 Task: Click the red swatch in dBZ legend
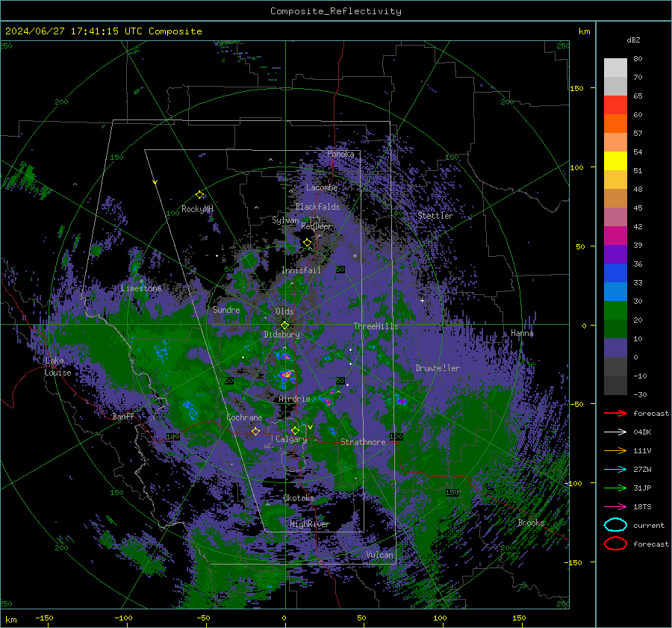tap(615, 105)
